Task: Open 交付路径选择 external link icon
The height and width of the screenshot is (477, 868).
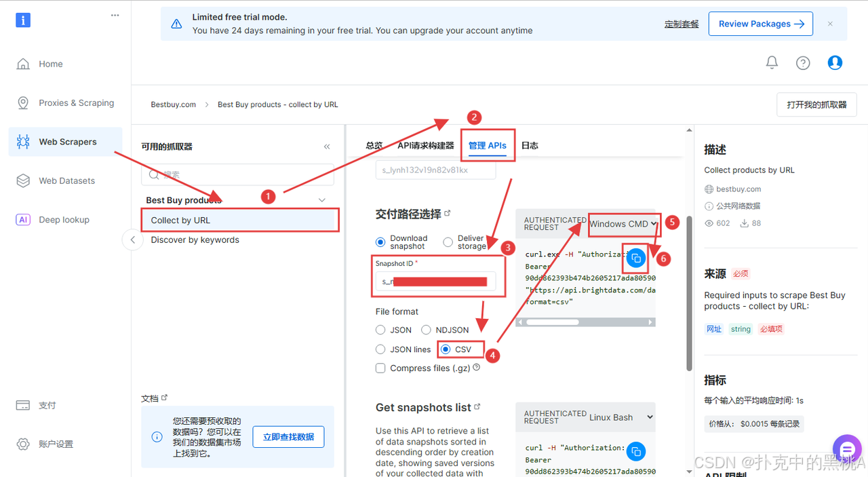Action: 447,212
